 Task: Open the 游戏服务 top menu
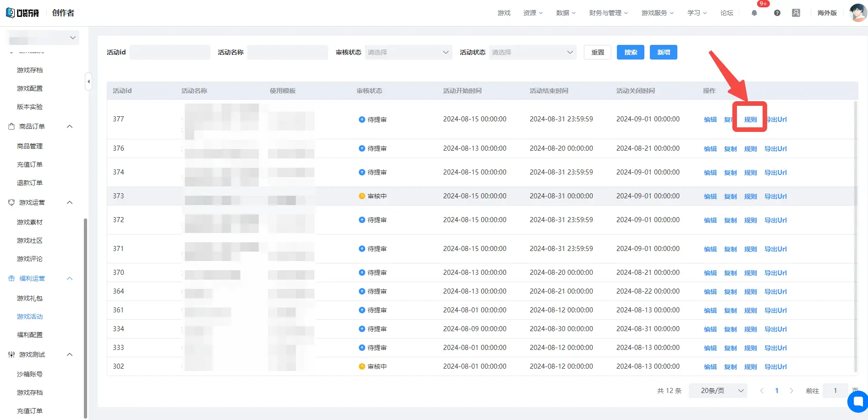658,13
